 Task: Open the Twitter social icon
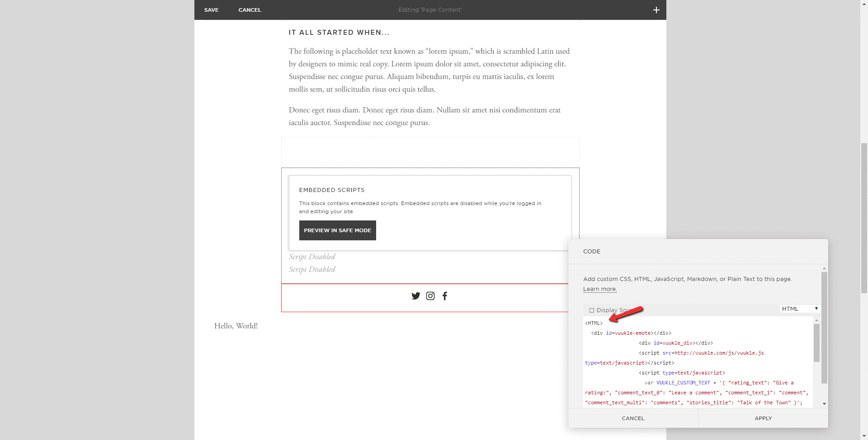click(415, 296)
